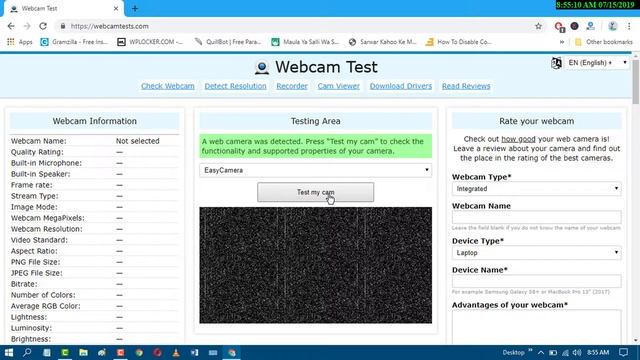Click the blue person extension icon

pos(590,26)
